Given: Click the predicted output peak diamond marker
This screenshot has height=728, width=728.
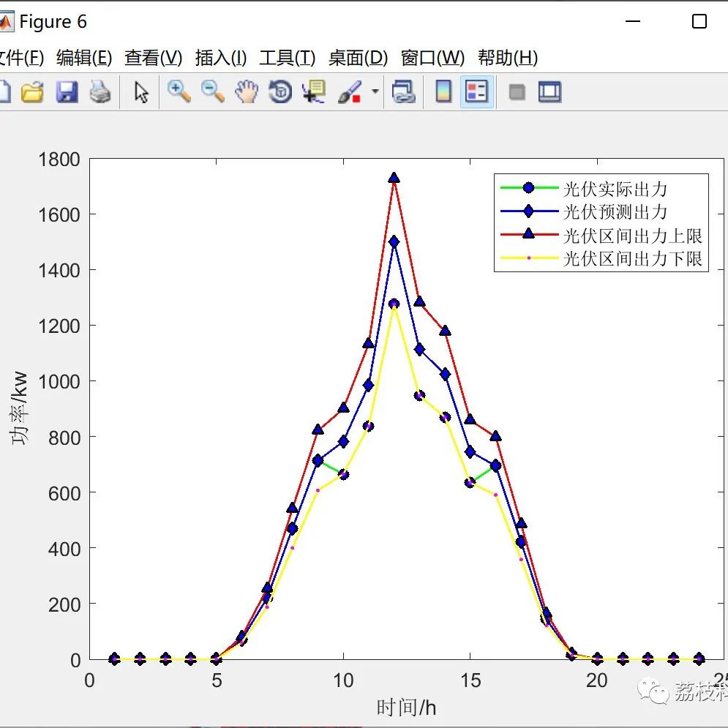Looking at the screenshot, I should (x=394, y=242).
